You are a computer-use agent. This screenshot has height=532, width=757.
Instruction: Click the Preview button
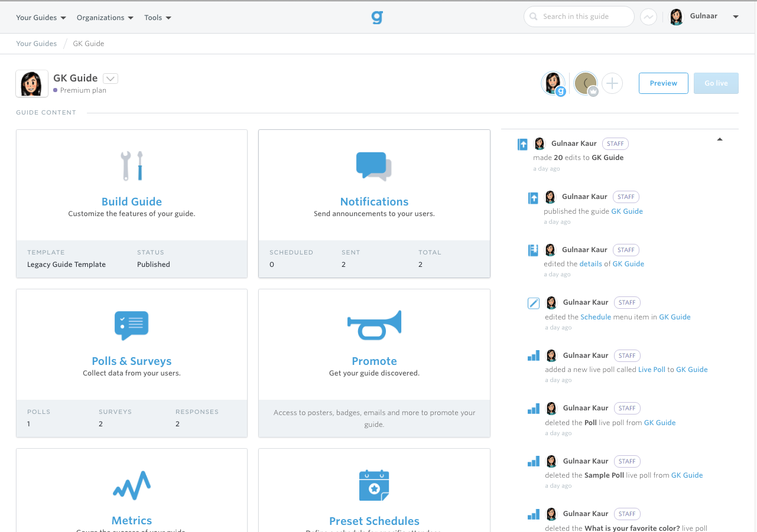coord(663,83)
